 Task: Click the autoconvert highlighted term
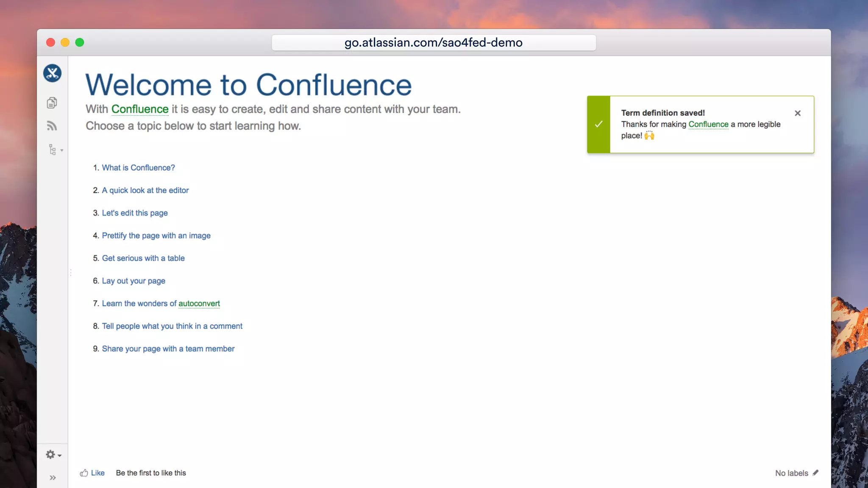coord(199,304)
